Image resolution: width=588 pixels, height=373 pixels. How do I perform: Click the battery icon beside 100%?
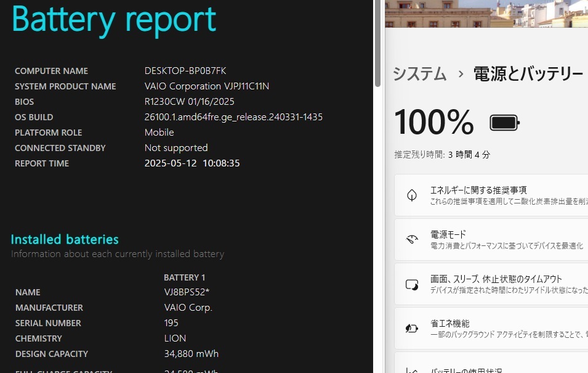(x=504, y=123)
